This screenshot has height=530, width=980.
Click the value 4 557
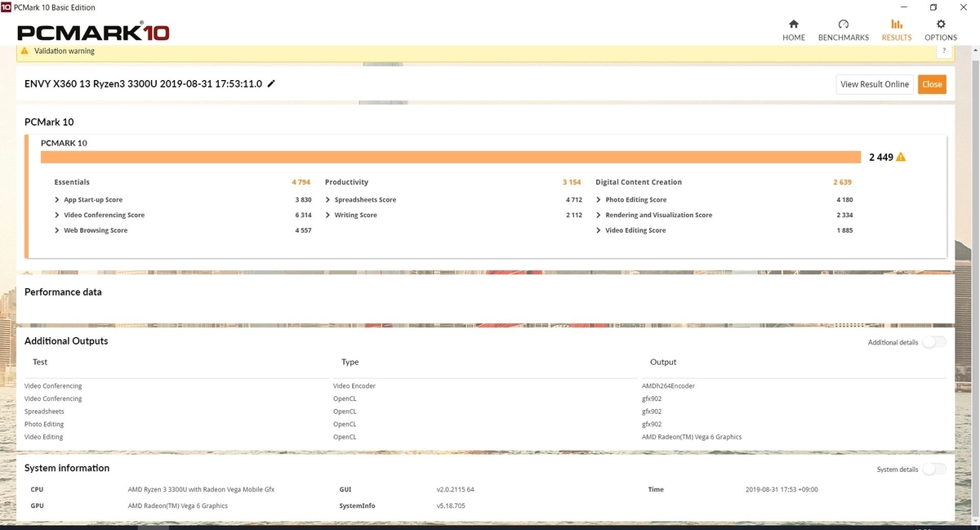click(303, 231)
